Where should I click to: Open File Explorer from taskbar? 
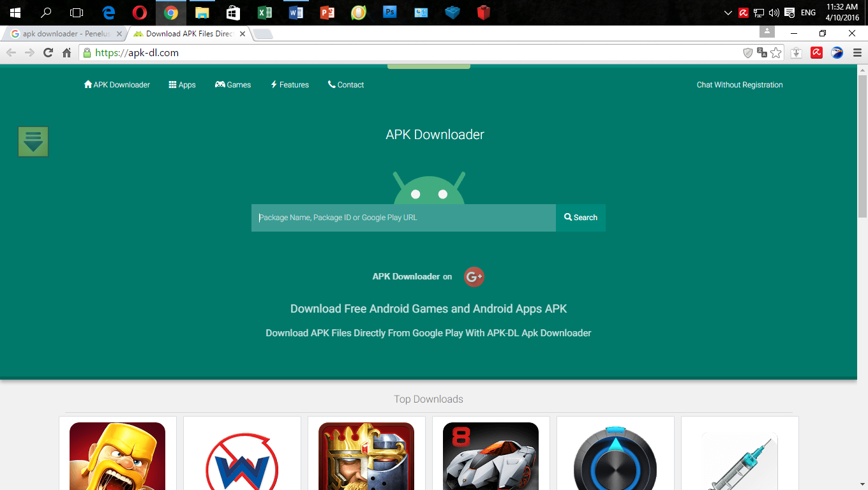202,13
